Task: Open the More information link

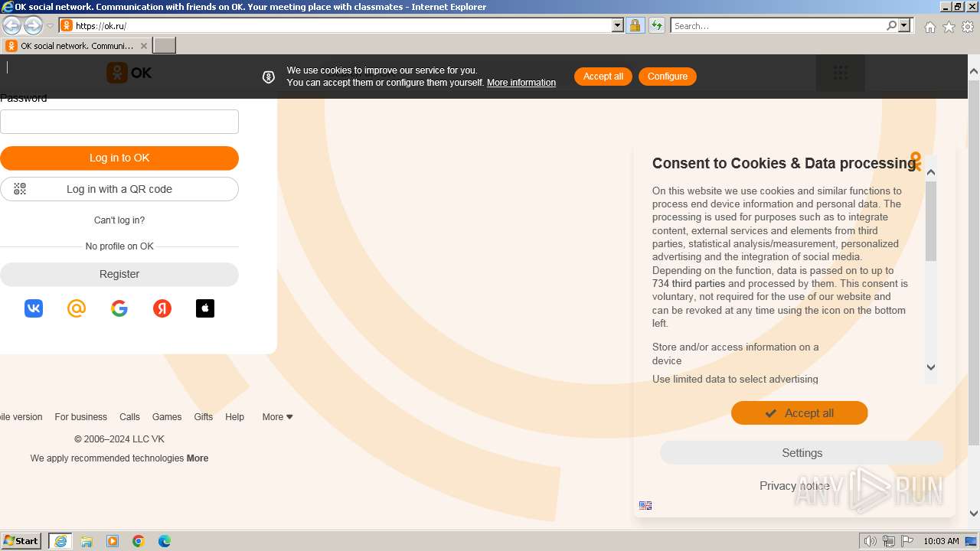Action: coord(521,83)
